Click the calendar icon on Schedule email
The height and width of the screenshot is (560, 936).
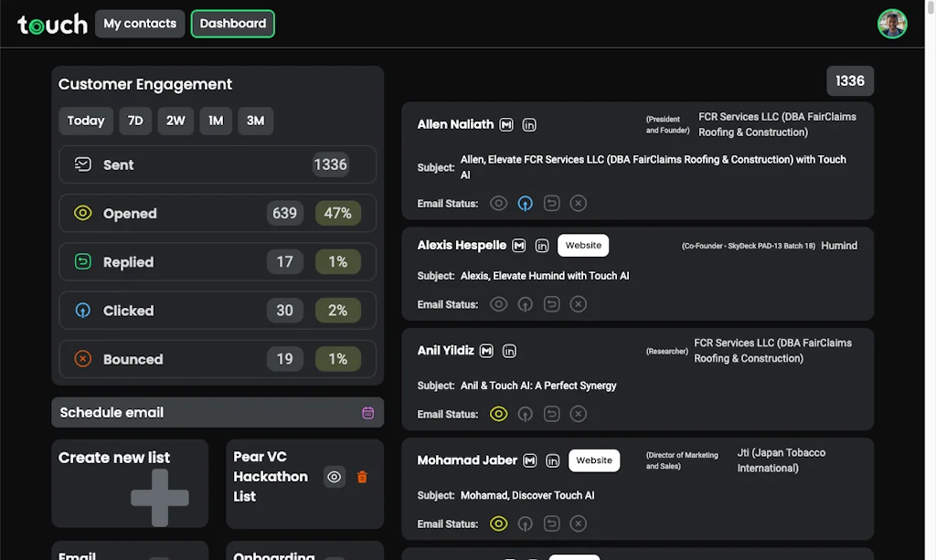pos(368,413)
